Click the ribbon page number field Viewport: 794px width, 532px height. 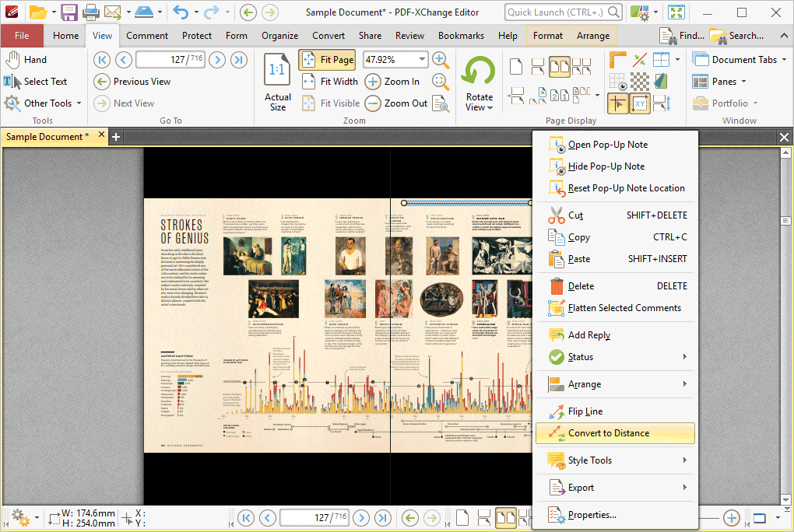[170, 60]
